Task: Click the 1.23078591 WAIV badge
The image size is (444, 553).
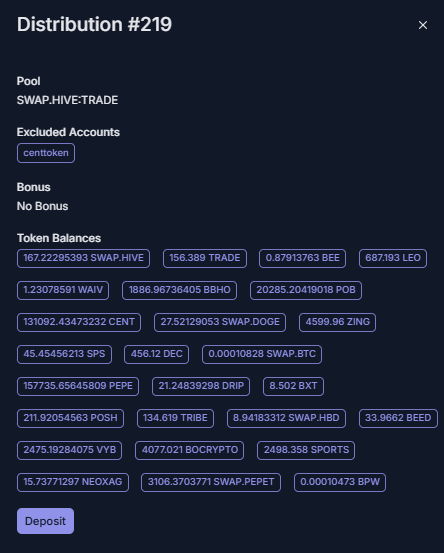Action: (63, 290)
